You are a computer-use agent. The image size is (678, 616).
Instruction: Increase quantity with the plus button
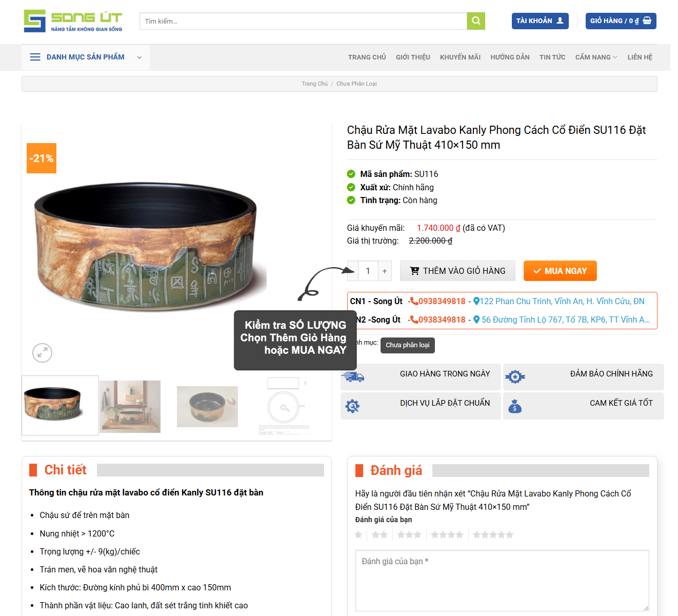point(385,271)
